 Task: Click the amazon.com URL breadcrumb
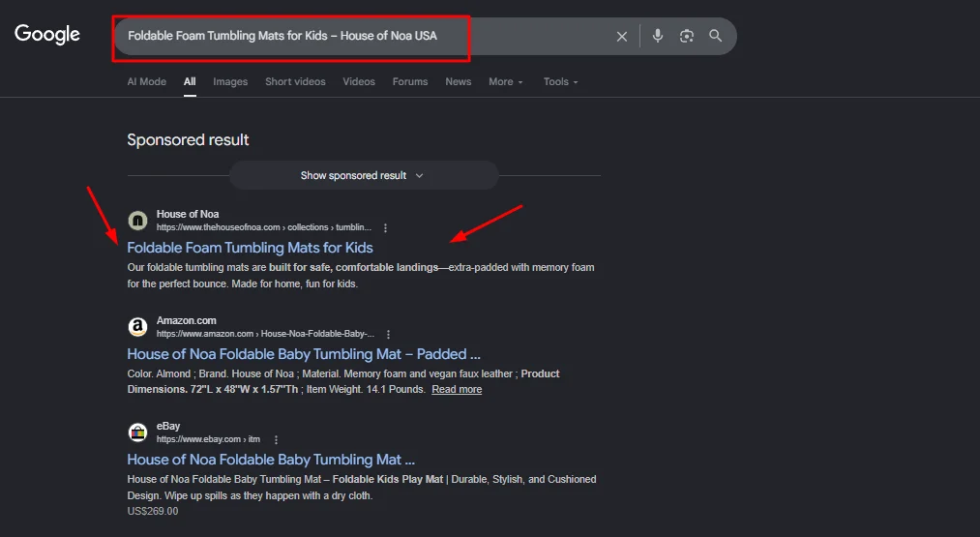(x=266, y=334)
